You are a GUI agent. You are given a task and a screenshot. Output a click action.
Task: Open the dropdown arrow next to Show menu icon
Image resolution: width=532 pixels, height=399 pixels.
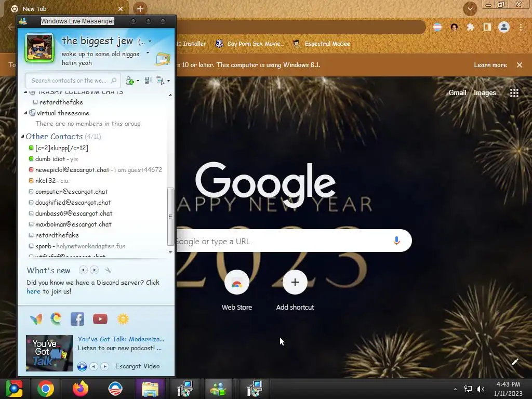pyautogui.click(x=169, y=81)
